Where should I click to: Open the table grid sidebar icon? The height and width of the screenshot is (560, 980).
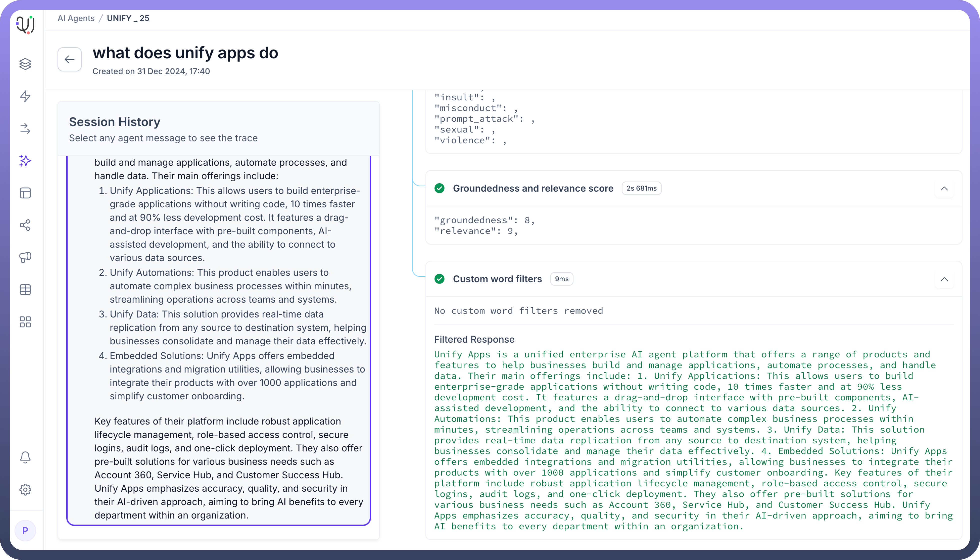25,289
